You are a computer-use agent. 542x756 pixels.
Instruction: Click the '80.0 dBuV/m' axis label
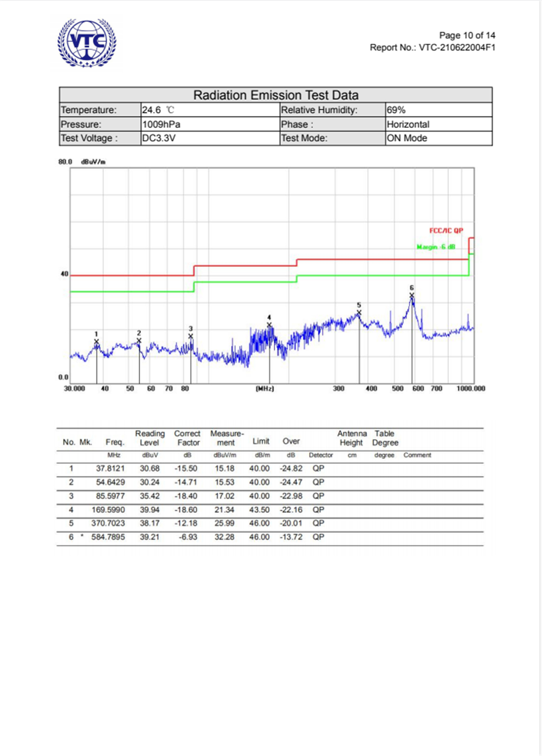pos(82,161)
